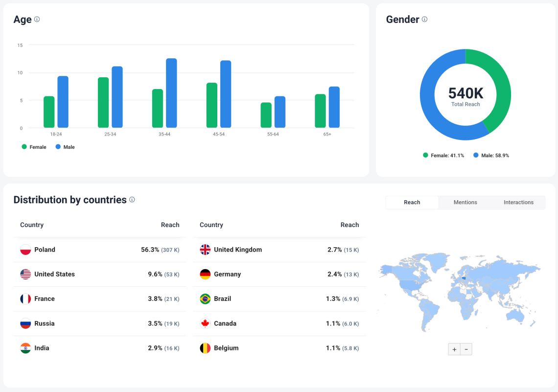558x392 pixels.
Task: Click the Germany row in country table
Action: [279, 274]
